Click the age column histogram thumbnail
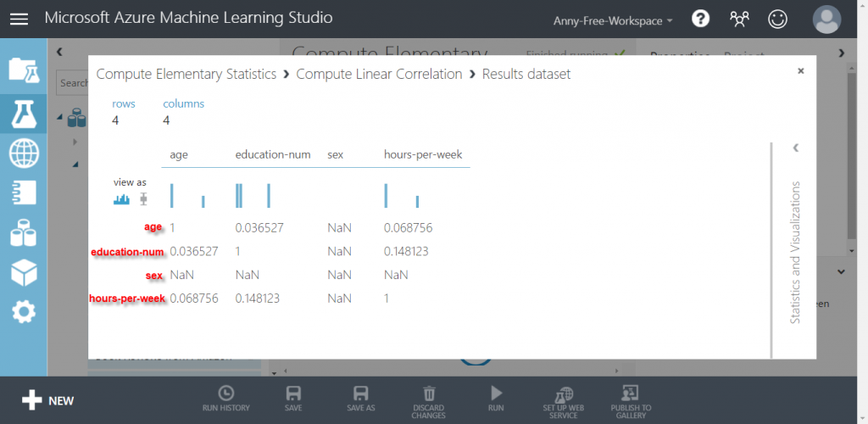Viewport: 868px width, 424px height. pos(187,195)
